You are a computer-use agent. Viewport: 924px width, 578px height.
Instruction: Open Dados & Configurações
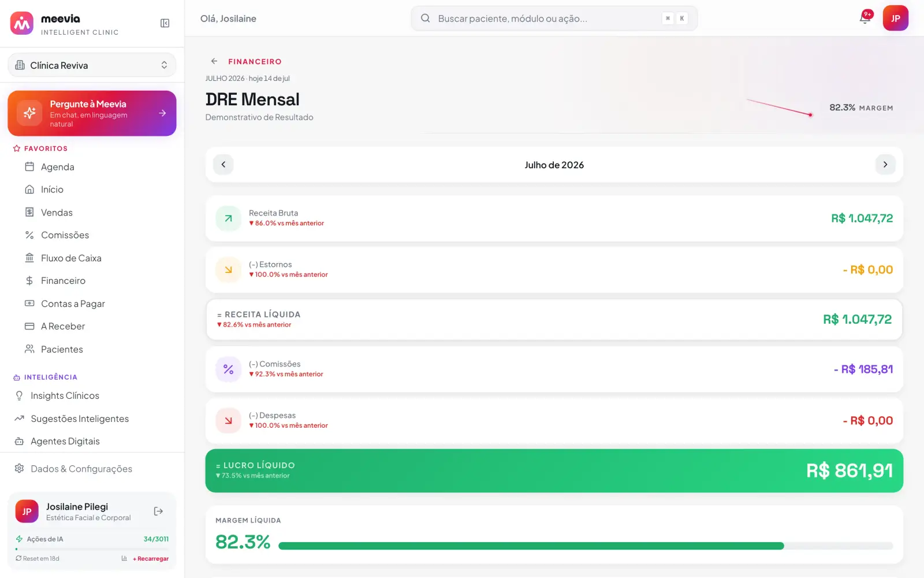point(81,469)
